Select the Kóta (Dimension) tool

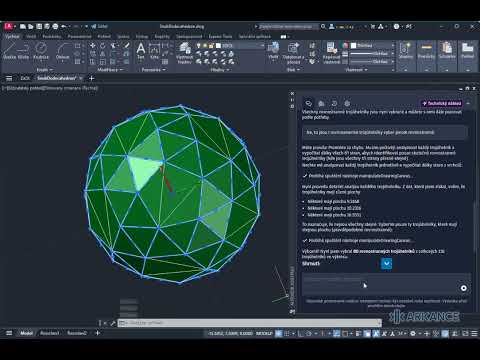click(x=154, y=51)
